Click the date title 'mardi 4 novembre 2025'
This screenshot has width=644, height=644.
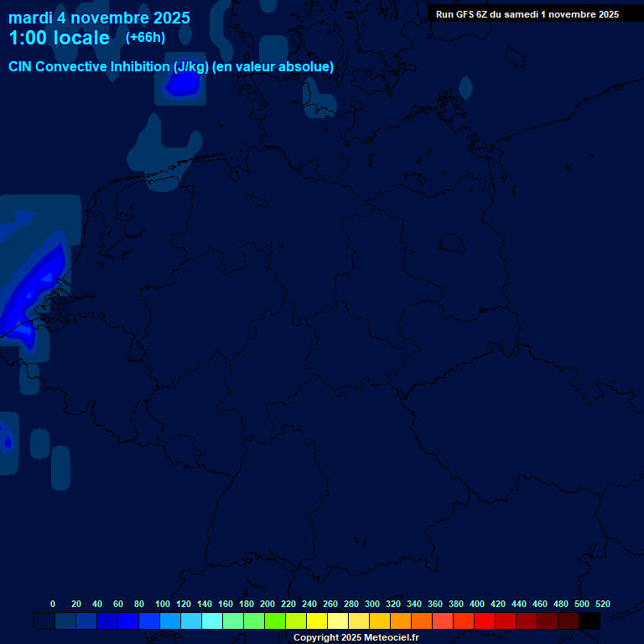pyautogui.click(x=99, y=18)
